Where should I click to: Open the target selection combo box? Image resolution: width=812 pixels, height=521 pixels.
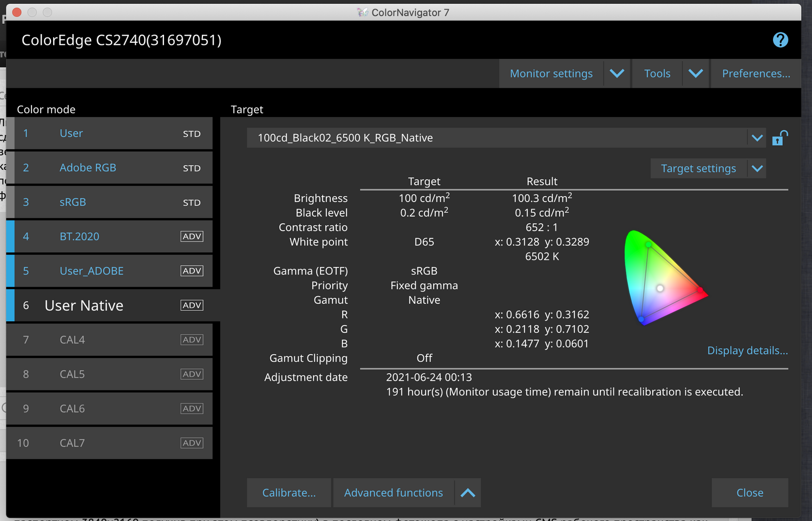point(507,138)
